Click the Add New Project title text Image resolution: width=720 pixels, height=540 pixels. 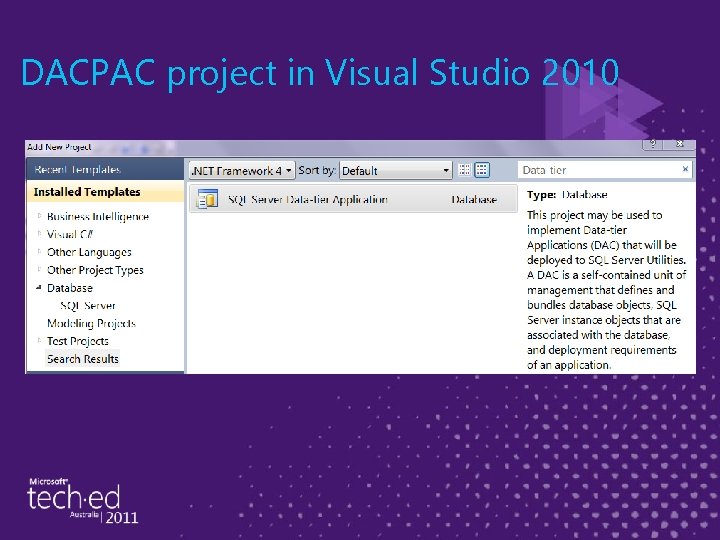tap(59, 147)
